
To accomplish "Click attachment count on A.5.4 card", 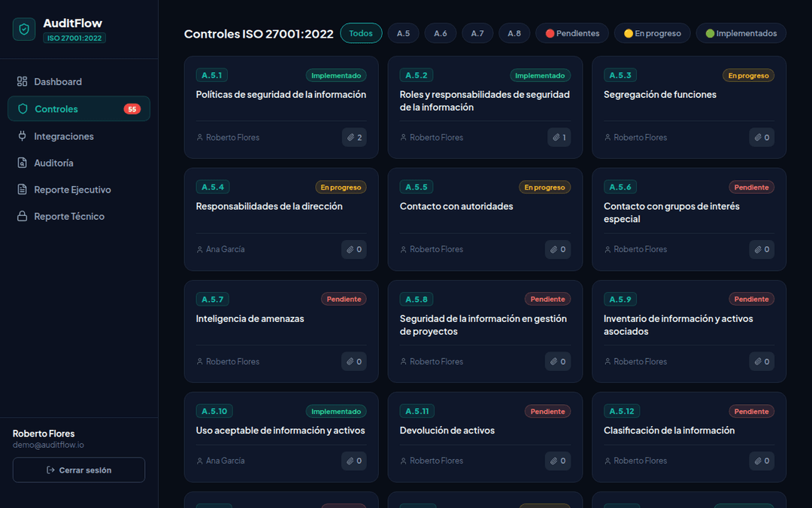I will (x=354, y=249).
